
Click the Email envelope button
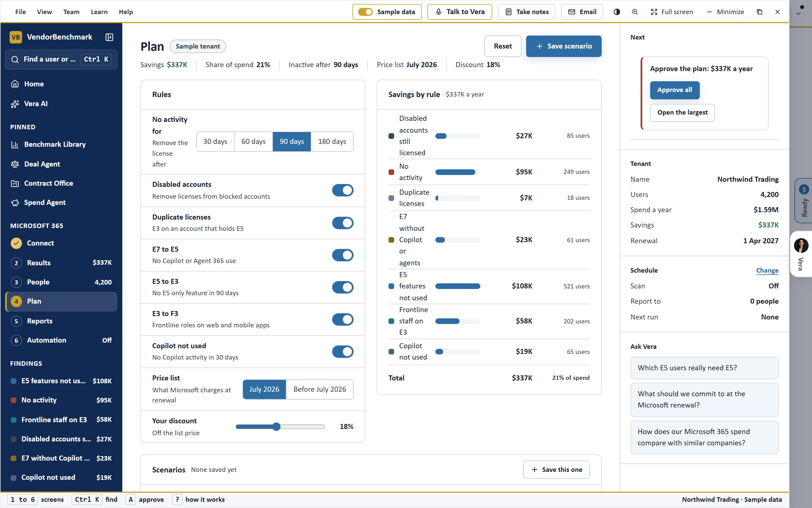click(x=582, y=12)
